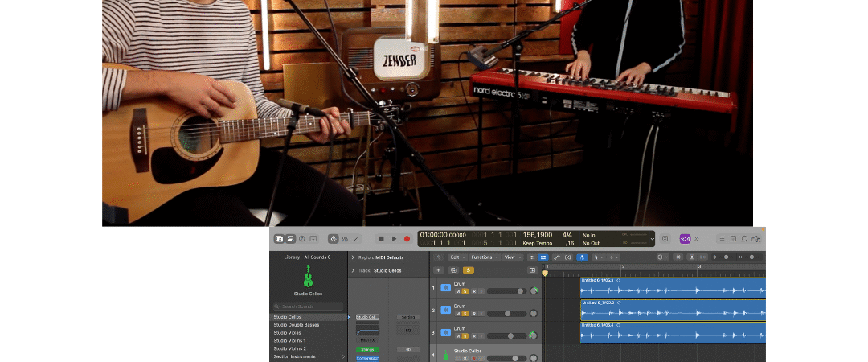Open the Edit menu in tracks area
This screenshot has width=868, height=362.
click(x=457, y=257)
